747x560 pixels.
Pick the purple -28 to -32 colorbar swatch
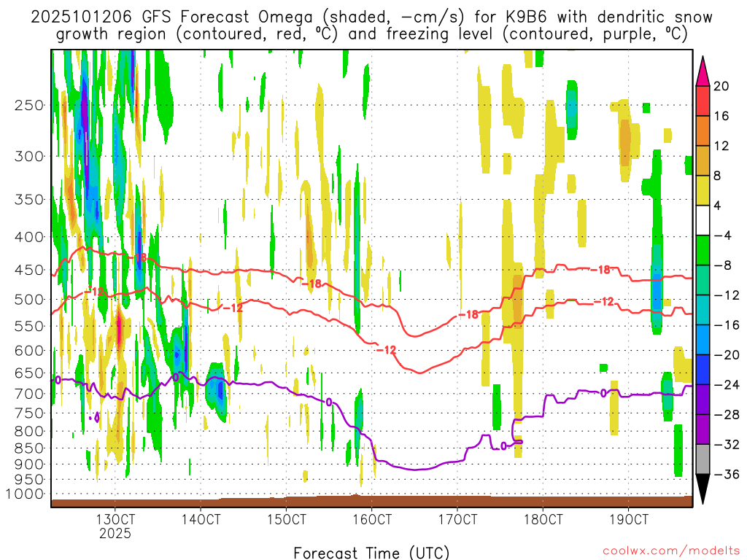pyautogui.click(x=703, y=429)
